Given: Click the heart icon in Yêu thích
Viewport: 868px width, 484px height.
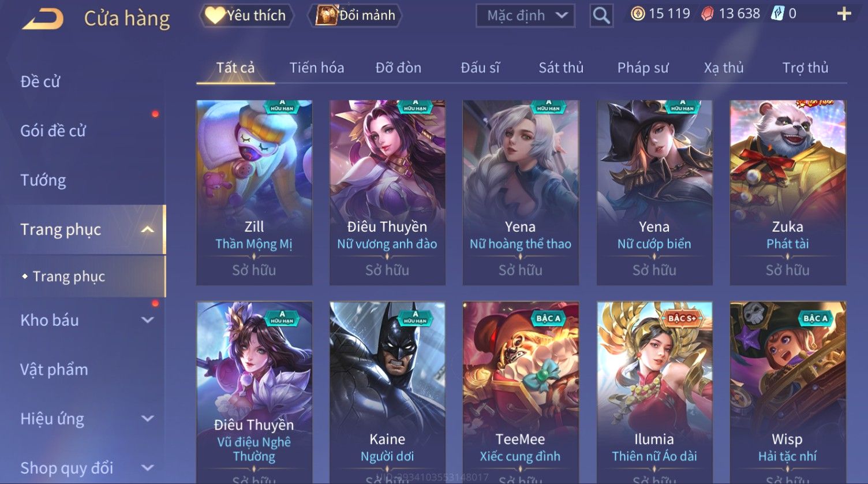Looking at the screenshot, I should point(214,15).
